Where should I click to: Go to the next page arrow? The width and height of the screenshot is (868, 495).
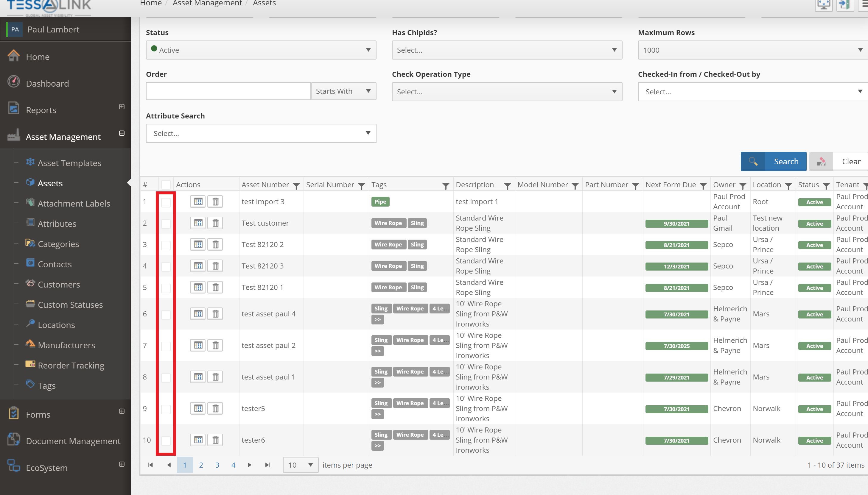click(249, 465)
